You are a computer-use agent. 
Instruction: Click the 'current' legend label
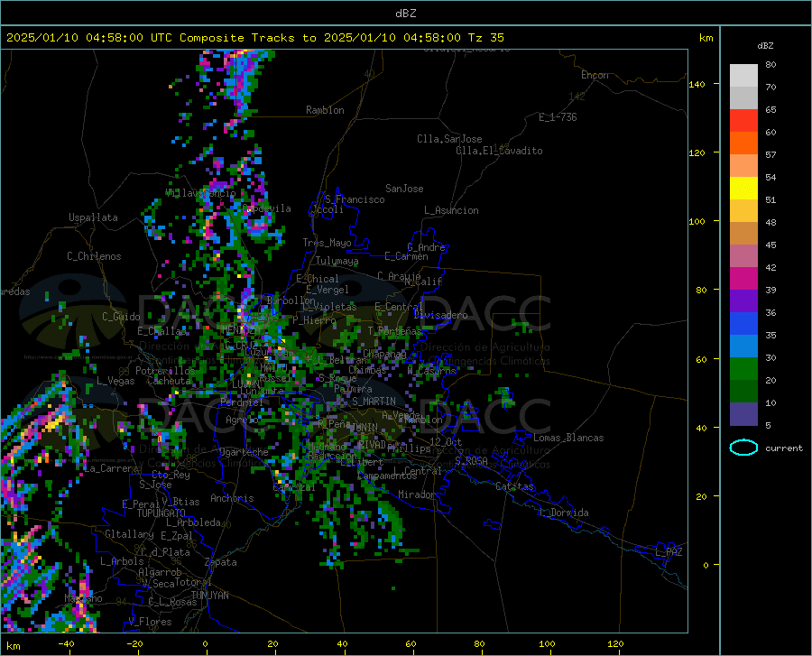[783, 448]
